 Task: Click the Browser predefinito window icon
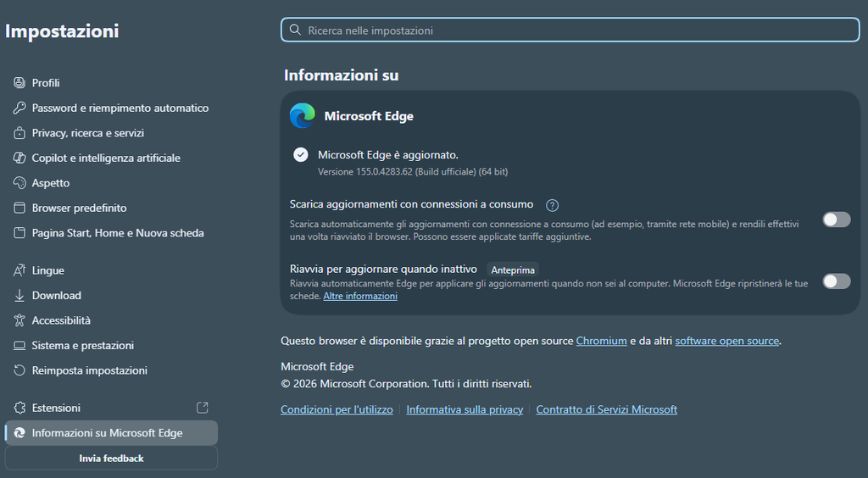pos(19,208)
